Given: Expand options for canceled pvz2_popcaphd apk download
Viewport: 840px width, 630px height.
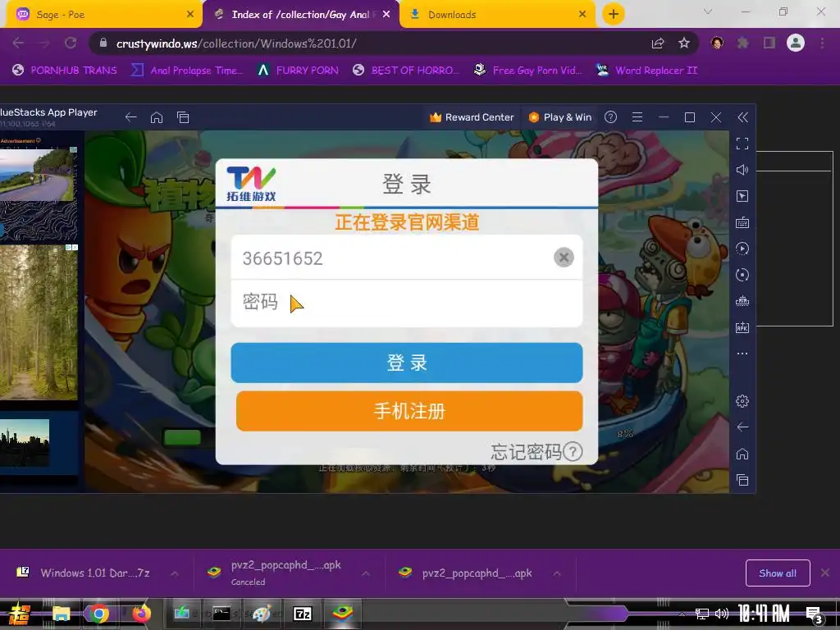Looking at the screenshot, I should click(x=366, y=573).
